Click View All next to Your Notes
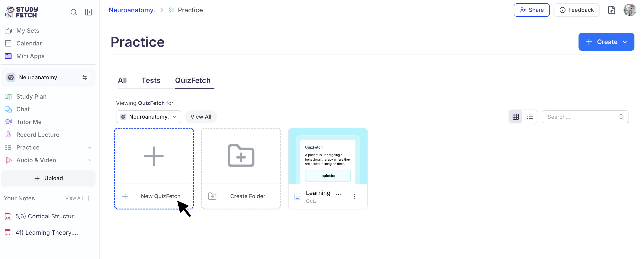 click(74, 198)
